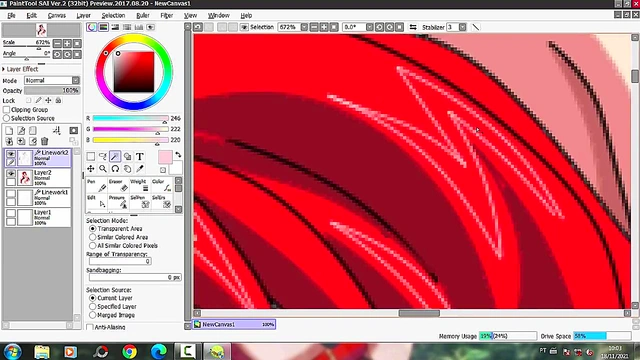Screen dimensions: 640x360
Task: Choose Similar Colored Area mode
Action: [93, 237]
